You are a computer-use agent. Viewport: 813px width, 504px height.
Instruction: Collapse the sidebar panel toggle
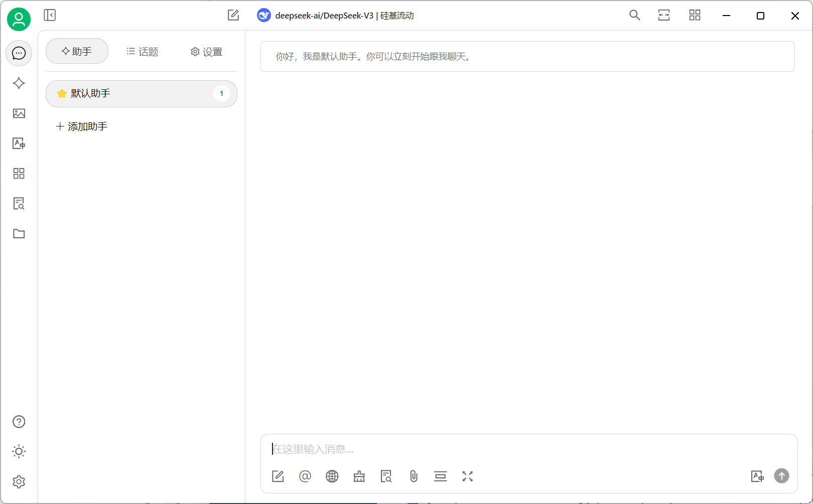(x=50, y=15)
